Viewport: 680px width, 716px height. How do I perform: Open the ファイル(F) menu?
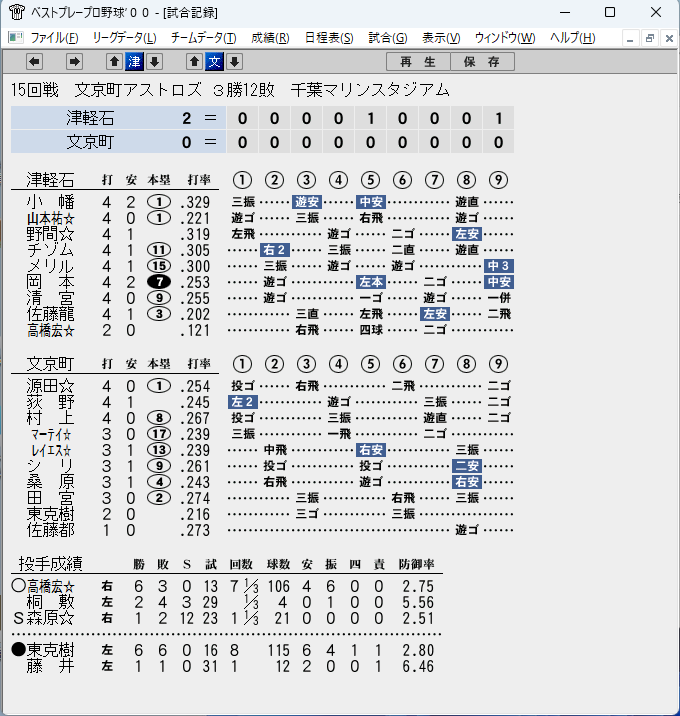point(54,37)
